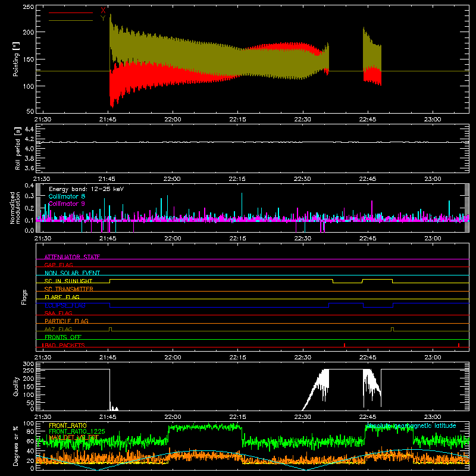The height and width of the screenshot is (476, 476).
Task: Click the cyan geomagnetic latitude curve minimum near 21:42
Action: click(x=97, y=469)
